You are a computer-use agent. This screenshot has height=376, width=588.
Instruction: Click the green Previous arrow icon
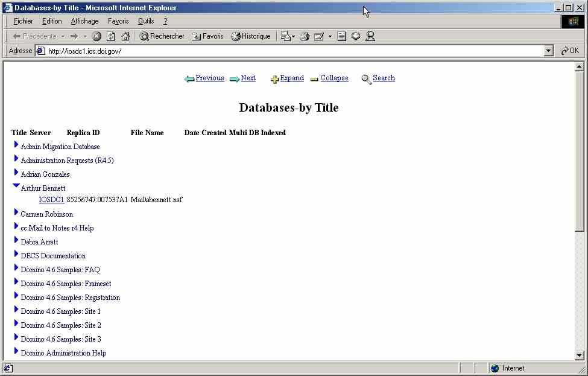189,79
